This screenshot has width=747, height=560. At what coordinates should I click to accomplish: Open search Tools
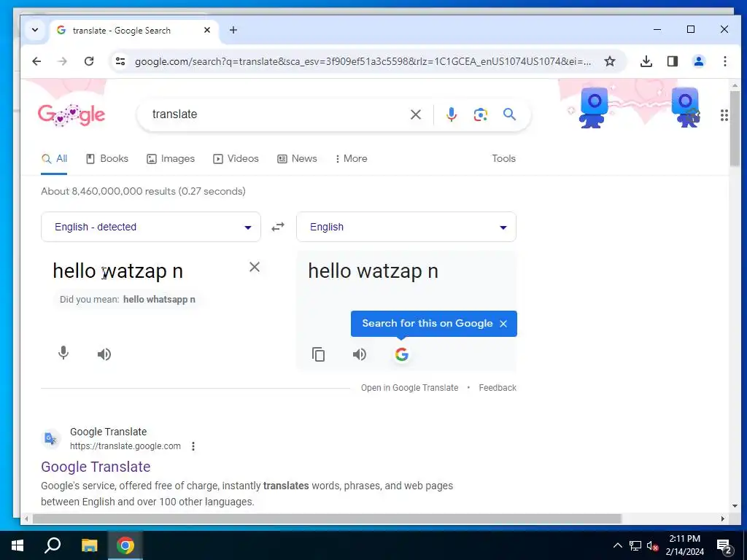[503, 158]
